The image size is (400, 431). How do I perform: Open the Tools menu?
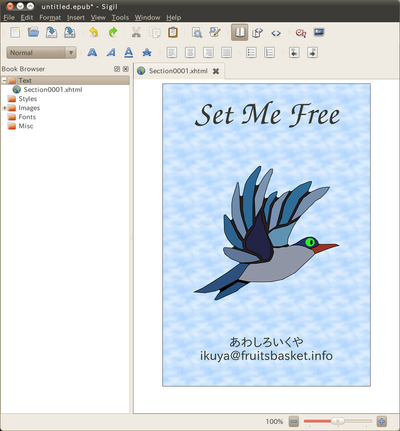[x=120, y=17]
